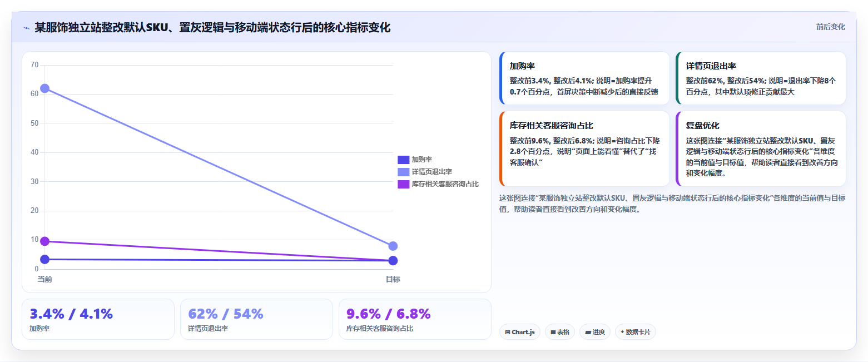Open the 加购率 info card title
The height and width of the screenshot is (362, 868).
click(522, 66)
